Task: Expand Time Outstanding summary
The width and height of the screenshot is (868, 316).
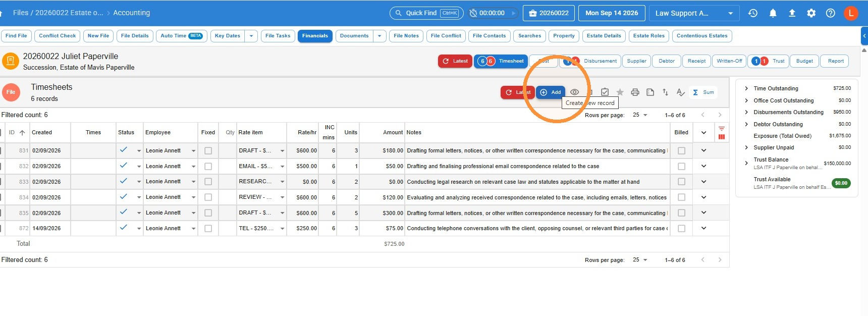Action: pos(746,88)
